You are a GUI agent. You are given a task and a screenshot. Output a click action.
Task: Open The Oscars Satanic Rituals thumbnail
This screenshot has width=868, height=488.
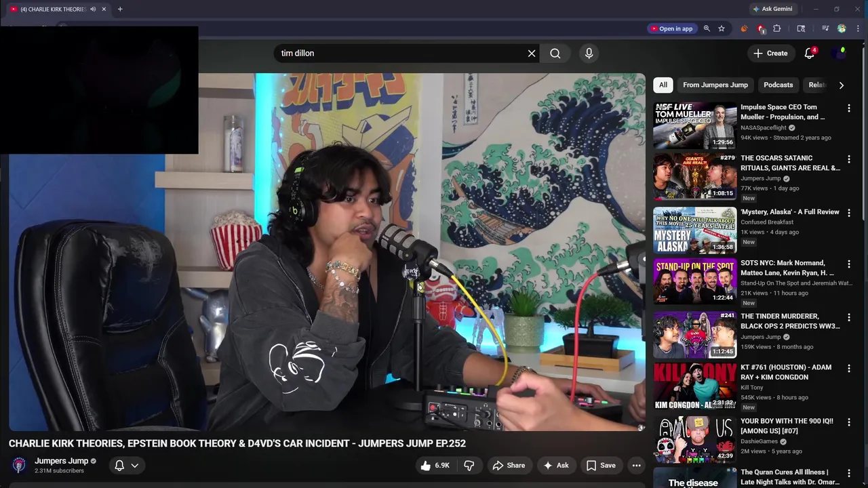[x=694, y=176]
